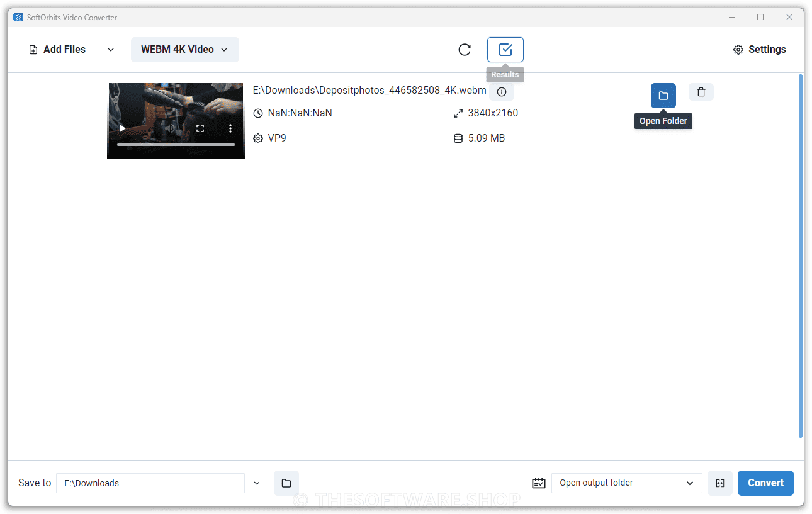Click the video preview progress bar
This screenshot has height=514, width=812.
(176, 145)
